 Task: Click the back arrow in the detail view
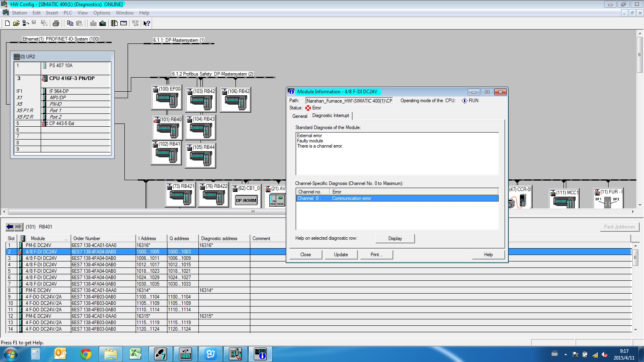tap(10, 227)
